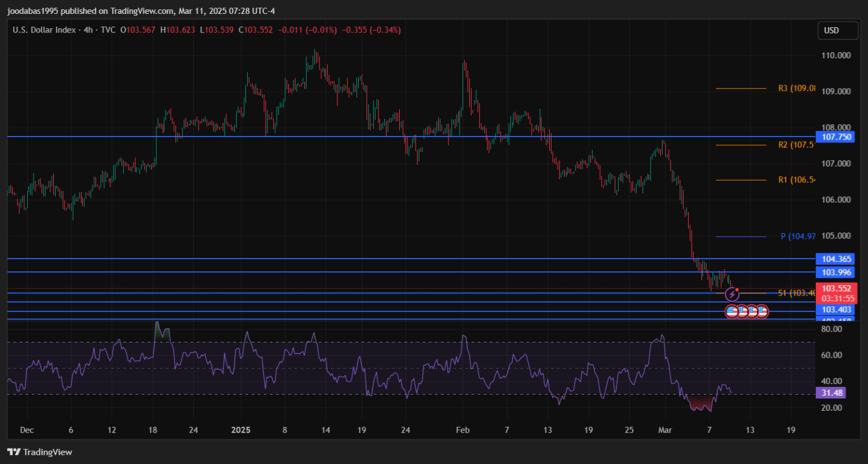
Task: Click the purple lightning bolt news icon
Action: [x=731, y=294]
